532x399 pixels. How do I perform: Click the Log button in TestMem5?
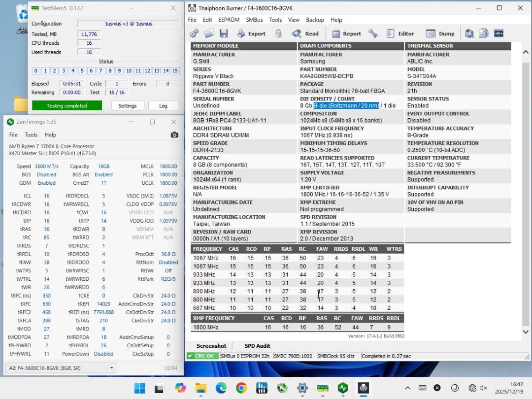tap(163, 105)
